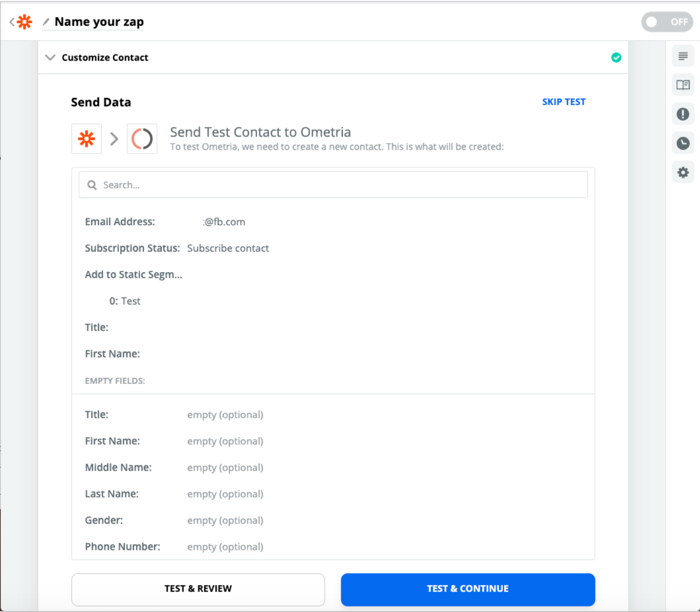Screen dimensions: 700x612
Task: Click the exclamation alert icon in sidebar
Action: coord(683,114)
